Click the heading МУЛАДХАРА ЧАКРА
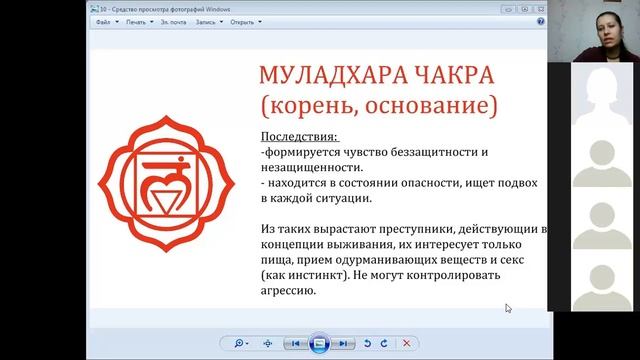 click(x=377, y=75)
